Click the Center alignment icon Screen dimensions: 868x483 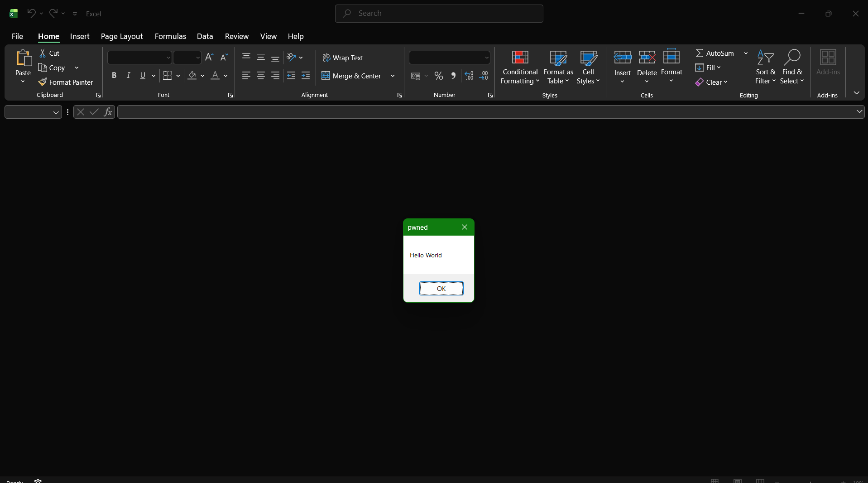pyautogui.click(x=261, y=76)
